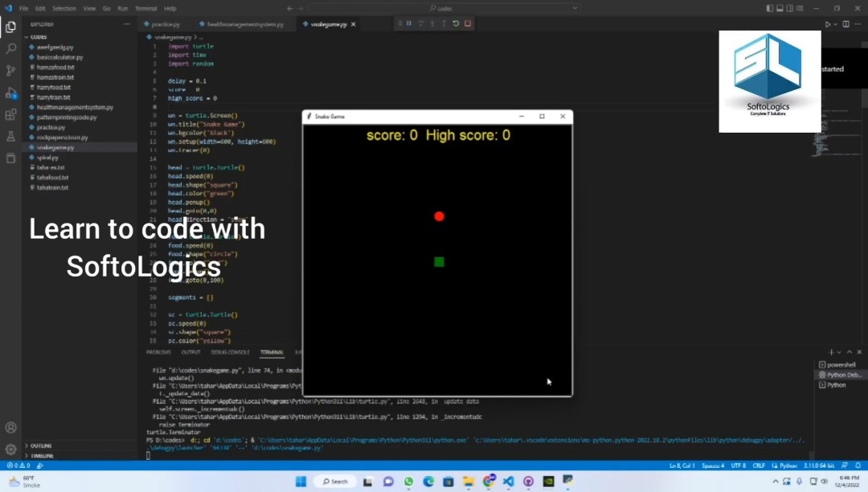The width and height of the screenshot is (868, 492).
Task: Open Explorer panel More Actions ellipsis
Action: point(127,24)
